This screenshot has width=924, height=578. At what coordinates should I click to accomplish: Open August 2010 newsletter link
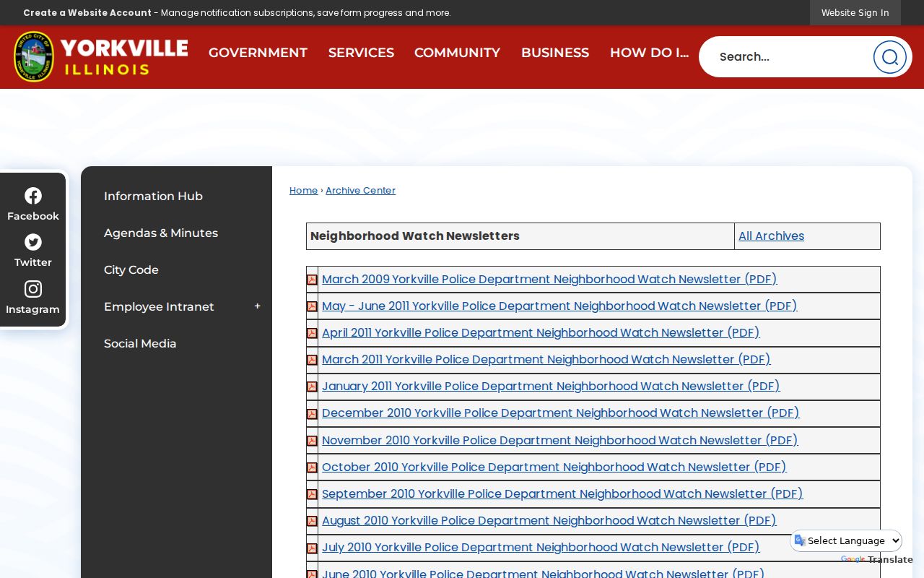tap(549, 520)
